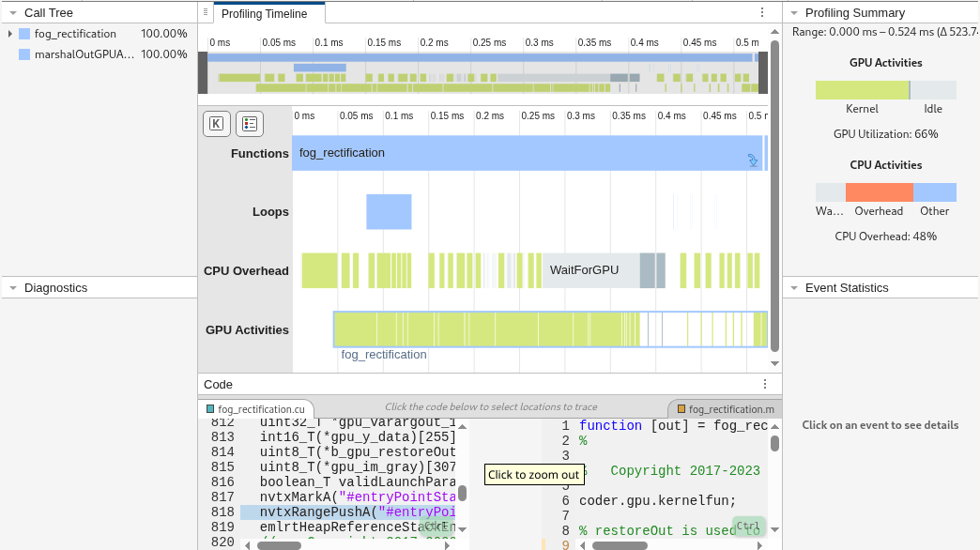Image resolution: width=980 pixels, height=550 pixels.
Task: Click line 1 function declaration in .m file
Action: pyautogui.click(x=673, y=425)
